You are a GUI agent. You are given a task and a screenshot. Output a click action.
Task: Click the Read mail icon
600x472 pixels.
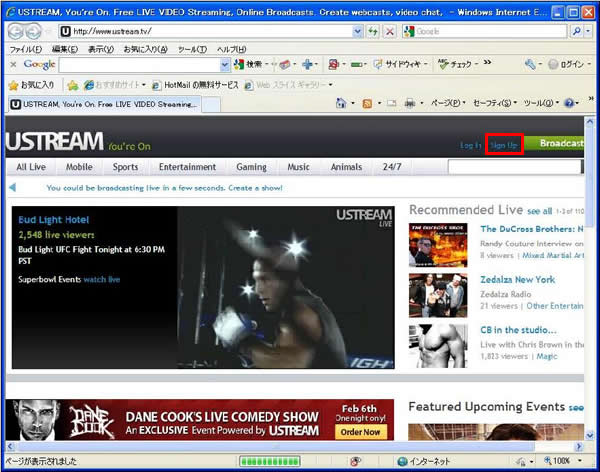click(x=391, y=103)
